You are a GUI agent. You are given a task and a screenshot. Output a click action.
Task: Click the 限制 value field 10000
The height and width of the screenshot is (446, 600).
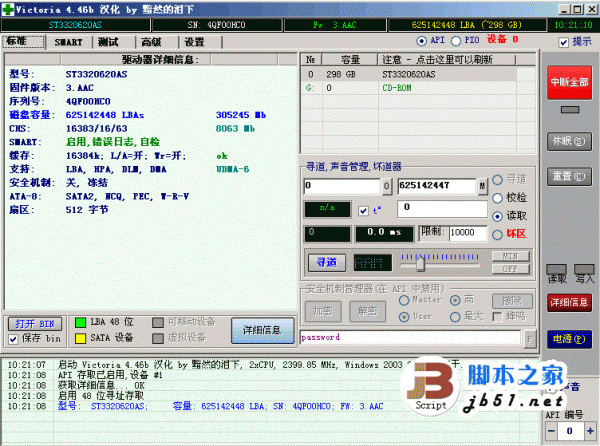point(468,233)
